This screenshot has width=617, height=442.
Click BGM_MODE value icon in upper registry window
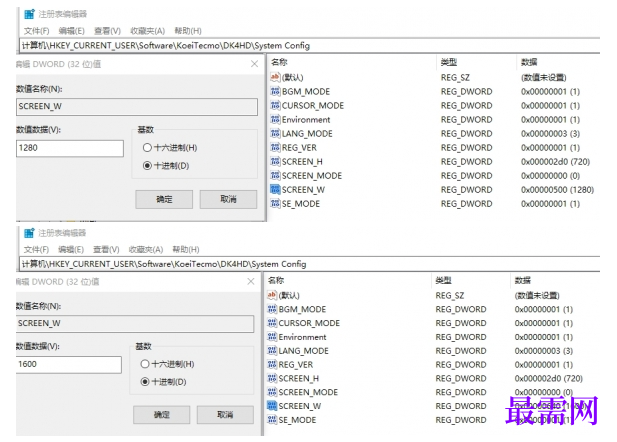[275, 91]
